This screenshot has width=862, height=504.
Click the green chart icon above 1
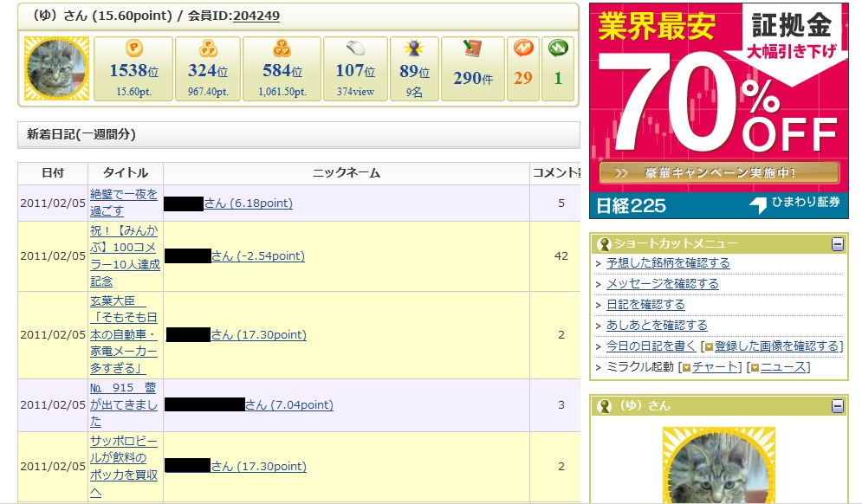[x=558, y=48]
